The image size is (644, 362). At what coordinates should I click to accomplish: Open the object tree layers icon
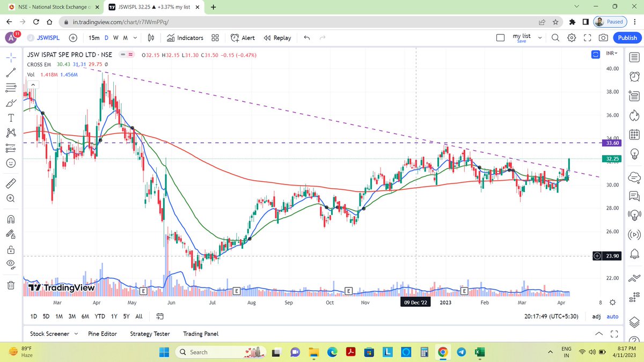click(x=634, y=322)
